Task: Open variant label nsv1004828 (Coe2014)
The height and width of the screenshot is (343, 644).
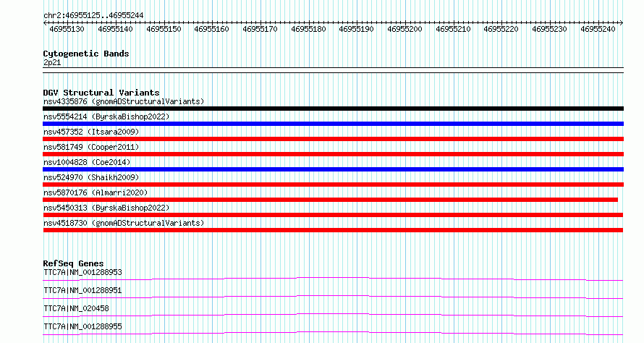Action: [x=87, y=162]
